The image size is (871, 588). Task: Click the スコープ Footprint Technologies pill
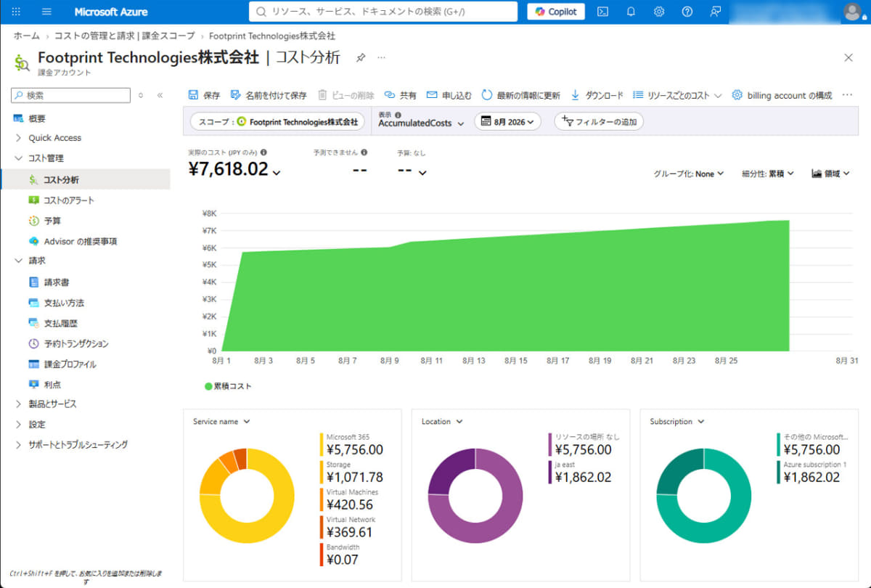277,122
